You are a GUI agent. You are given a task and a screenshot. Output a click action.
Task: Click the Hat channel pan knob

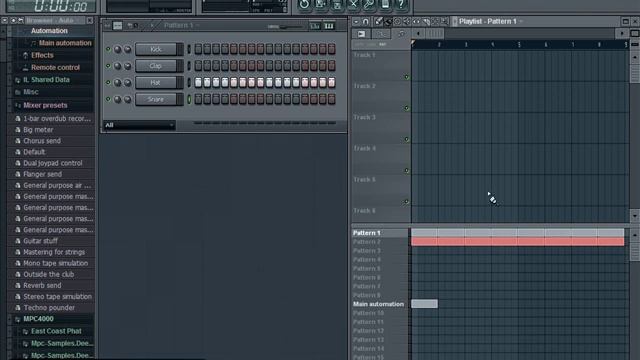(118, 83)
